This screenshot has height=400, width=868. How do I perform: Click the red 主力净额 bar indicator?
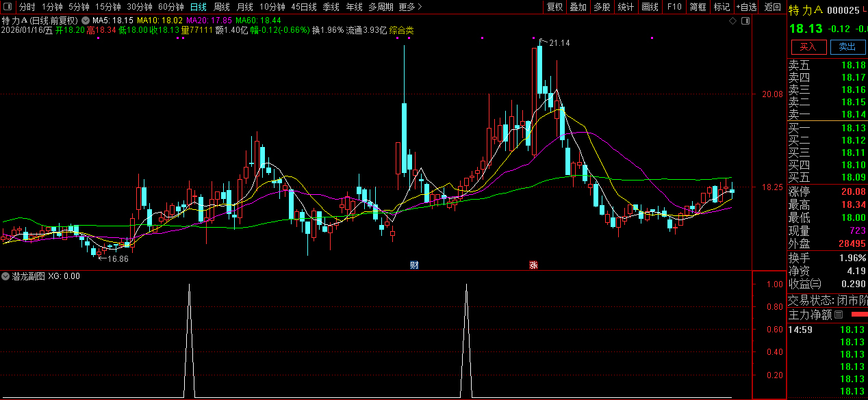858,315
